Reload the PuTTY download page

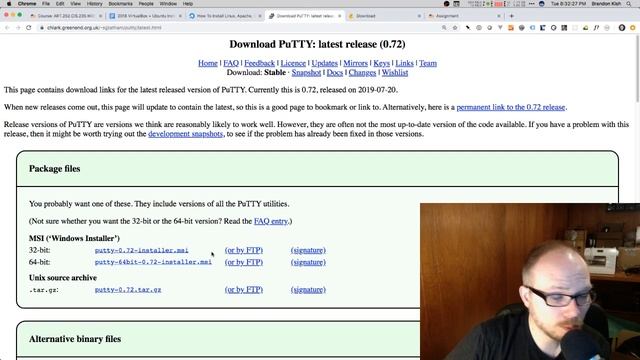tap(29, 28)
